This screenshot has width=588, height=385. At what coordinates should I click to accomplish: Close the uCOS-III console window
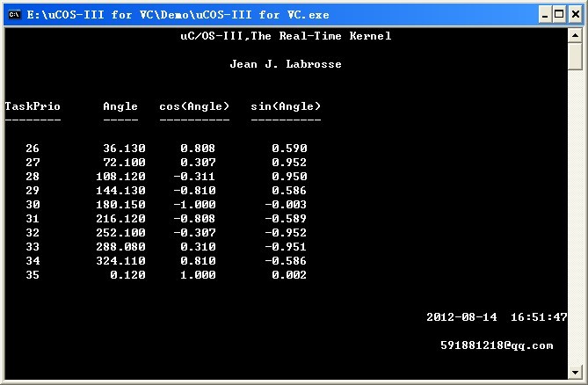(575, 15)
